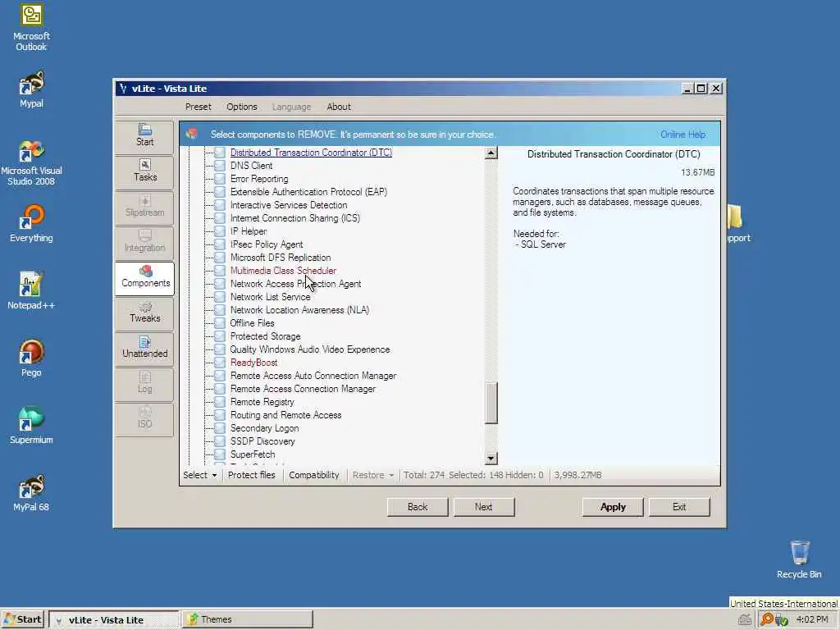
Task: Click the vLite icon in the info banner
Action: tap(192, 134)
